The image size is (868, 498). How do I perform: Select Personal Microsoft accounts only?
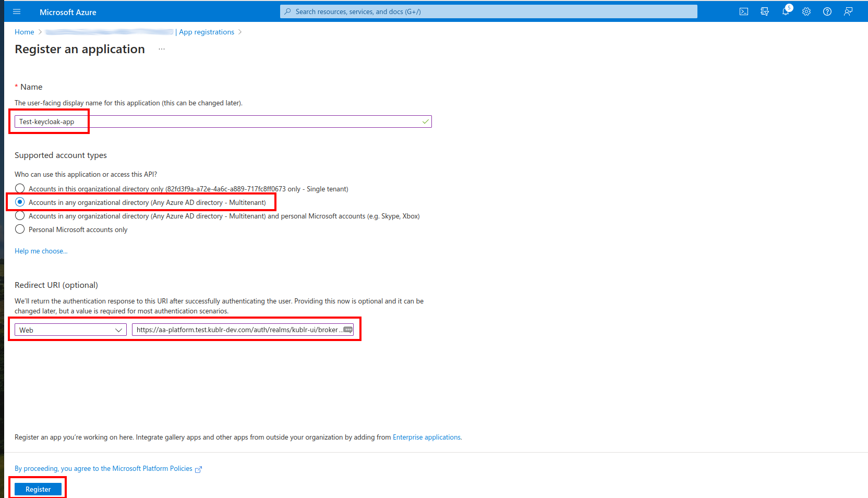[x=20, y=229]
